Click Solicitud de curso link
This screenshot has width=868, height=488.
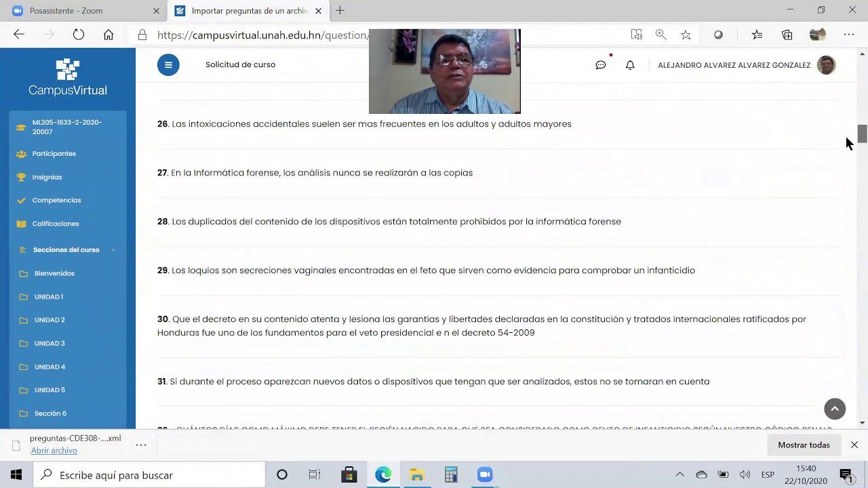click(240, 65)
